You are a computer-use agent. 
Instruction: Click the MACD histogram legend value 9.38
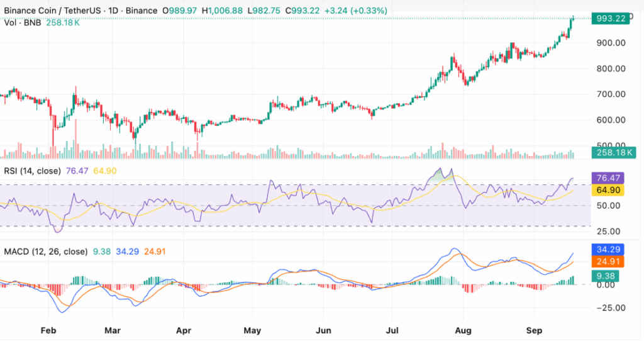click(102, 252)
